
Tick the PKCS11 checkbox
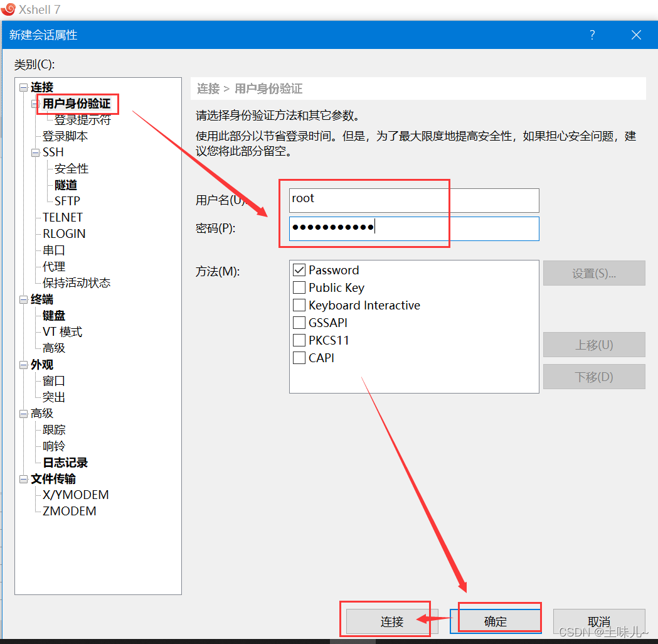point(299,340)
